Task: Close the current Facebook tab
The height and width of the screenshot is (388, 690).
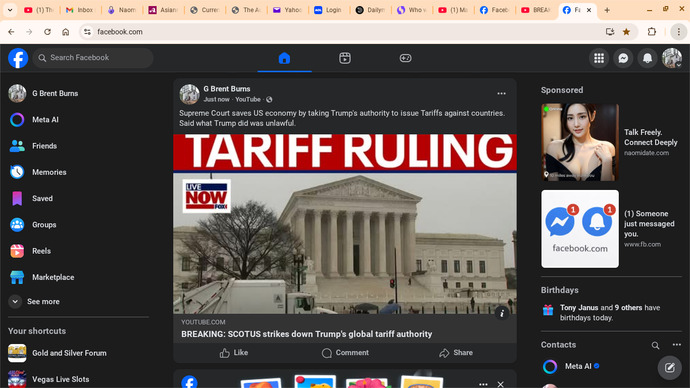Action: point(589,10)
